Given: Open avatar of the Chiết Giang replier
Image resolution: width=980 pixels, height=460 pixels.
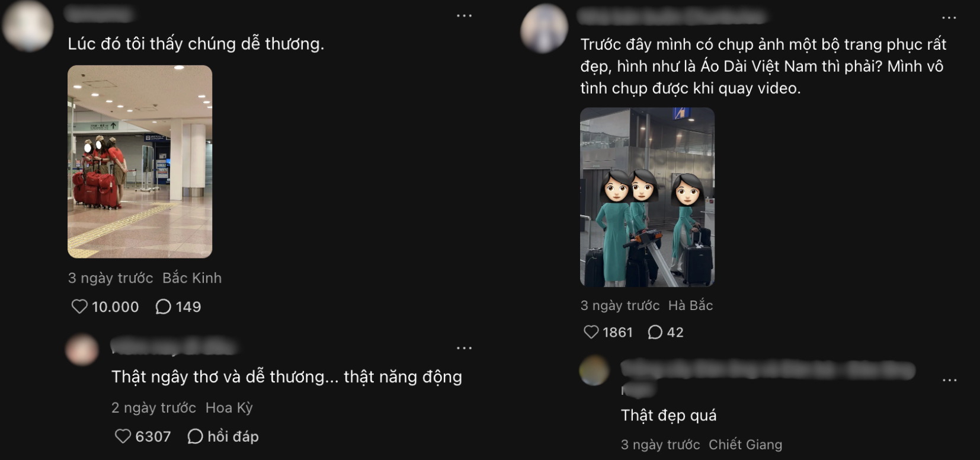Looking at the screenshot, I should (x=594, y=370).
